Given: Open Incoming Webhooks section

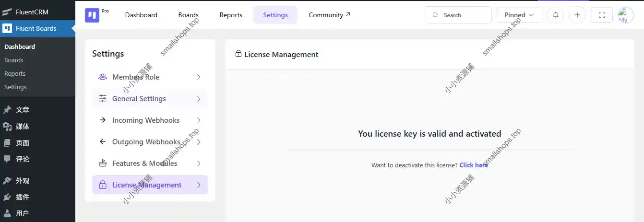Looking at the screenshot, I should [x=150, y=120].
